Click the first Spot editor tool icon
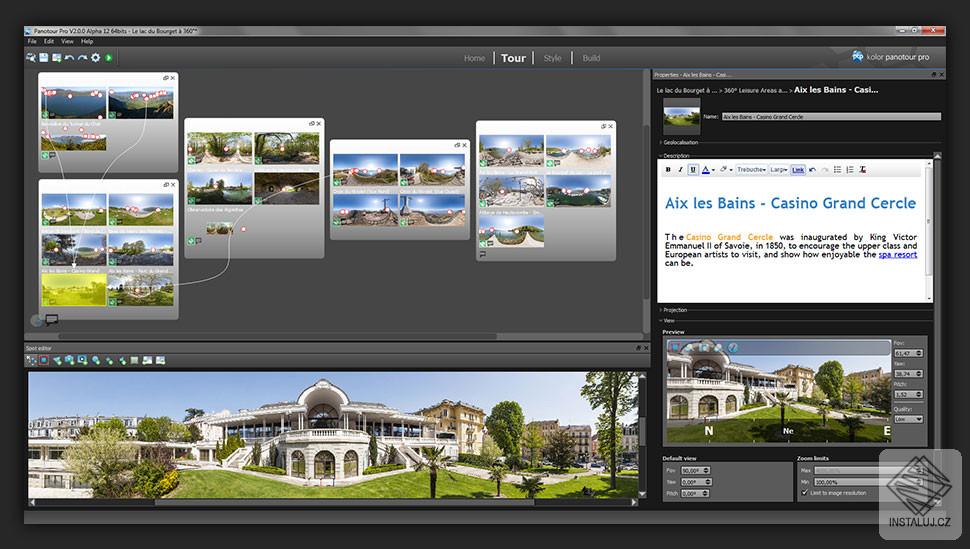The width and height of the screenshot is (970, 549). (x=30, y=360)
